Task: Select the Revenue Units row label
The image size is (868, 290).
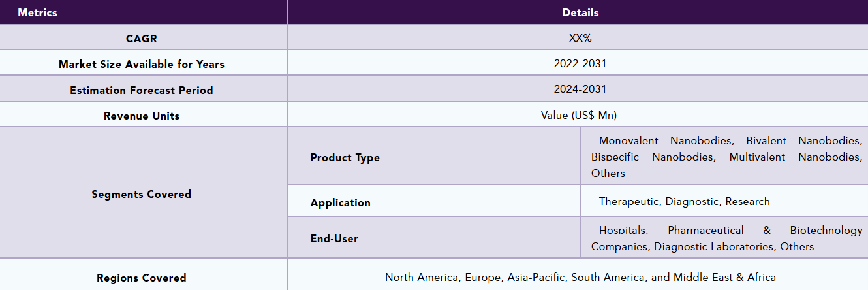Action: pos(142,116)
